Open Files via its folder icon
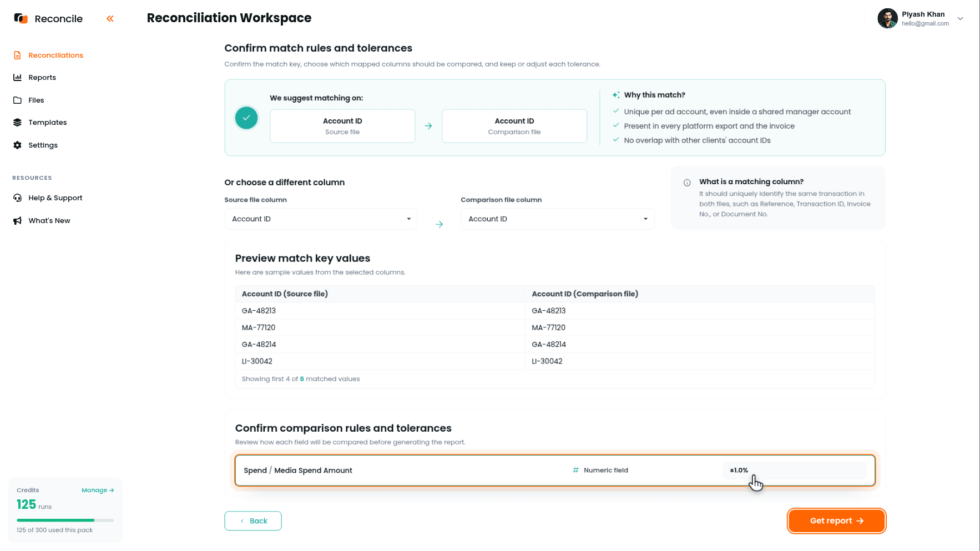 click(x=17, y=100)
